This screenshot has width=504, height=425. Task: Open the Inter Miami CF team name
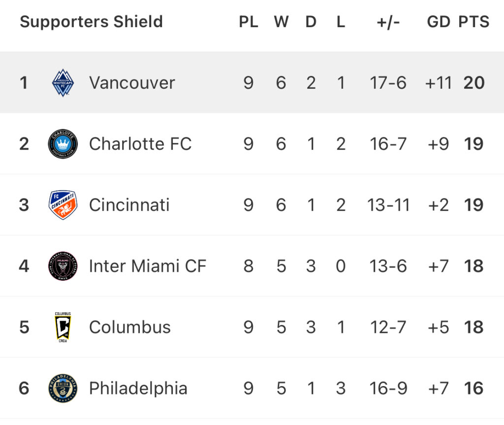pos(148,266)
